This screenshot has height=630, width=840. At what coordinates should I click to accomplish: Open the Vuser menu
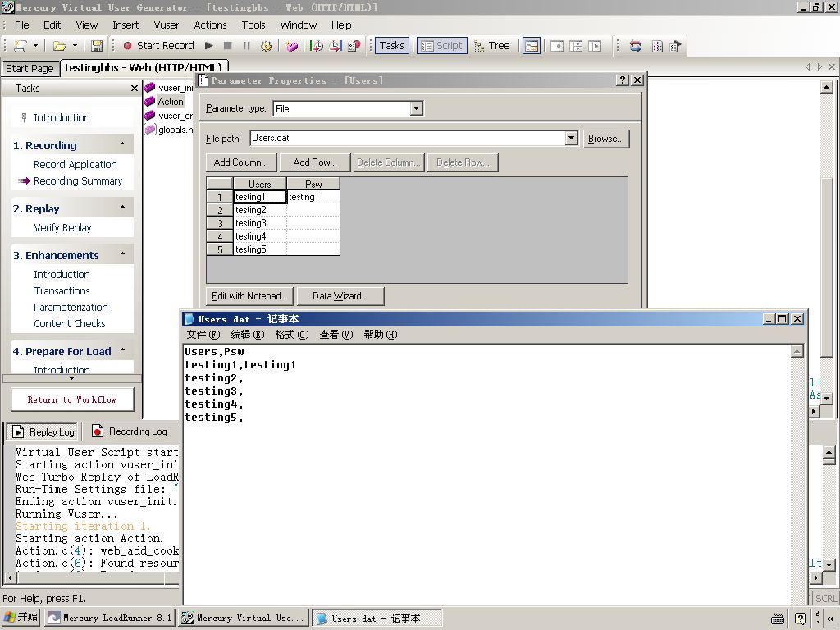coord(166,25)
